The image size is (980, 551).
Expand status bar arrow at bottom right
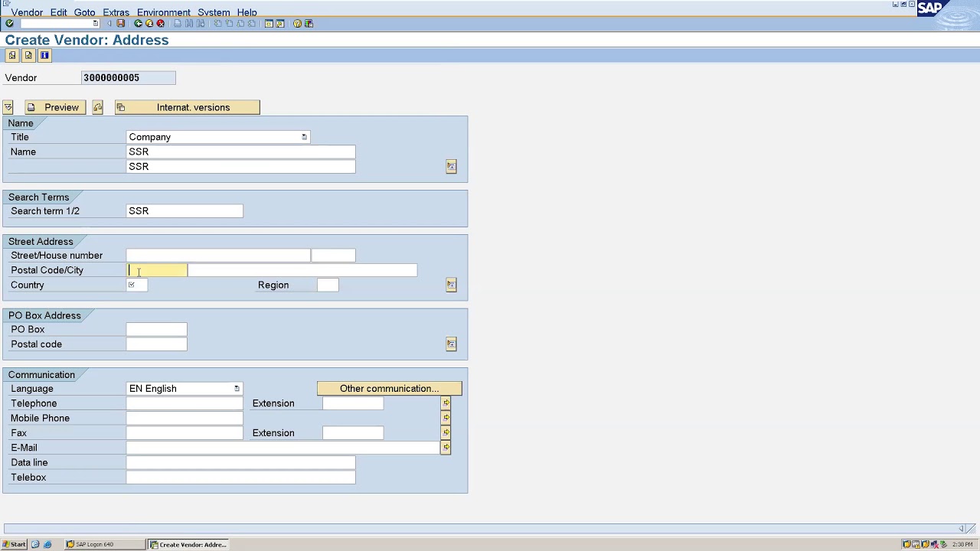(x=962, y=528)
